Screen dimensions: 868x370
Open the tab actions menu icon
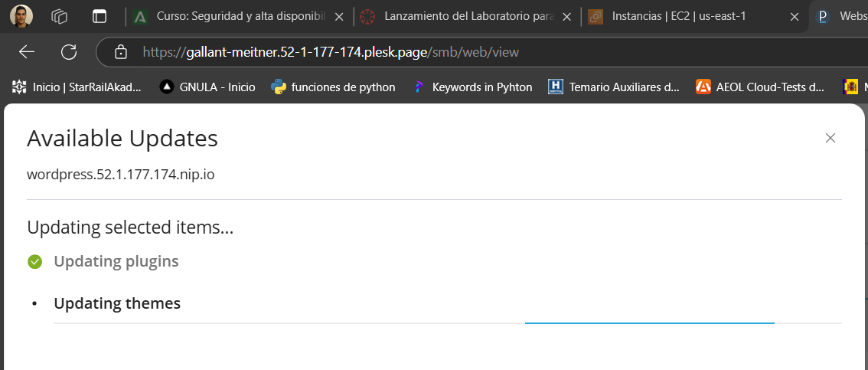(100, 16)
